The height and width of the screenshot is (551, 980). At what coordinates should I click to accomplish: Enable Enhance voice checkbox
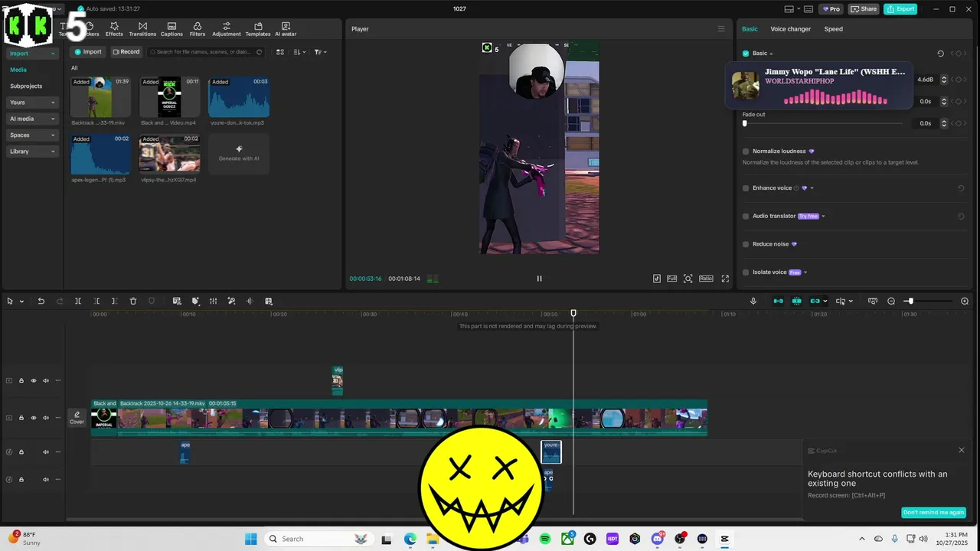746,188
